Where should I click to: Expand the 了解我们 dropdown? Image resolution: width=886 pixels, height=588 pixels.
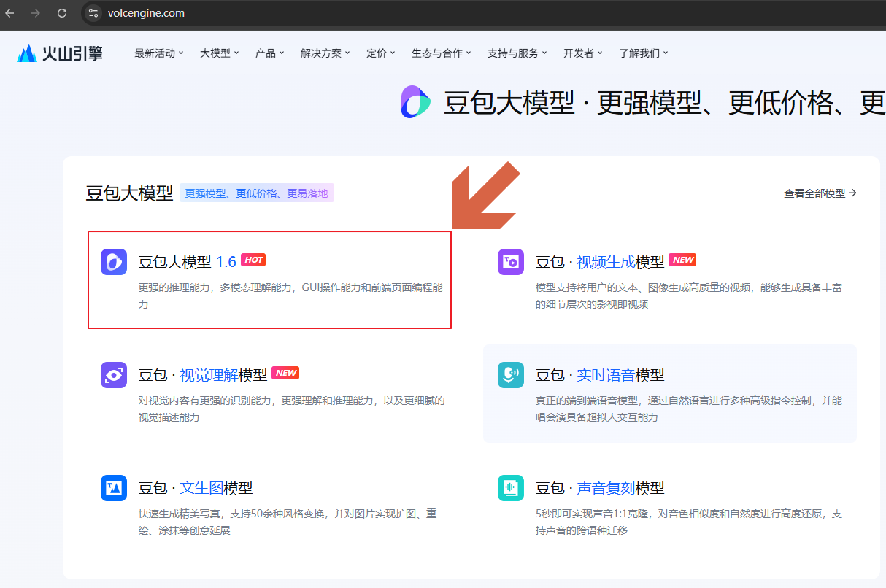coord(644,53)
